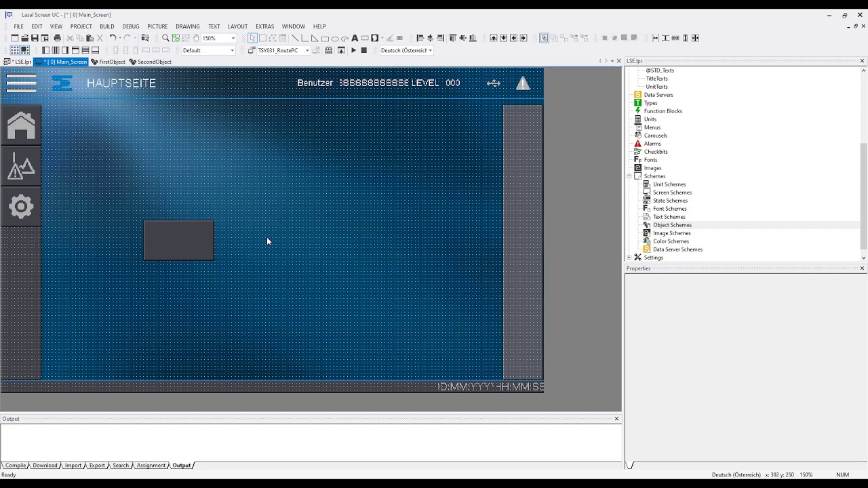Click the download-to-target icon beside Play

pyautogui.click(x=341, y=50)
